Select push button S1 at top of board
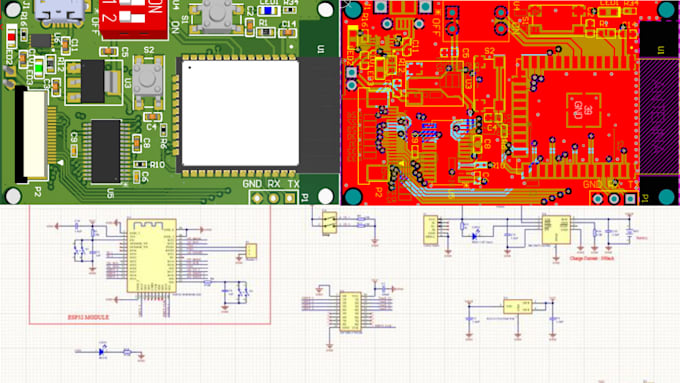 [x=216, y=16]
